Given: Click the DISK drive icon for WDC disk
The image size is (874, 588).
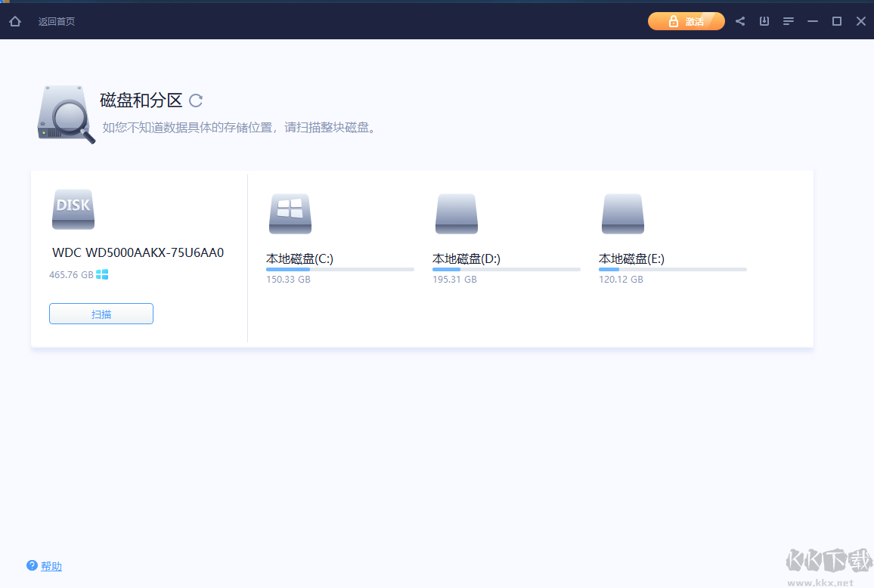Looking at the screenshot, I should pyautogui.click(x=73, y=209).
